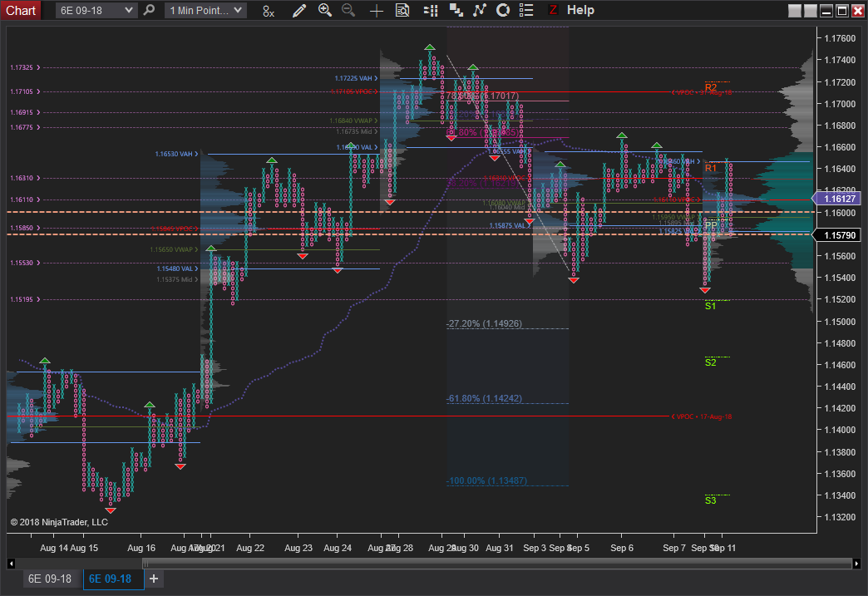Open the Help menu
The height and width of the screenshot is (596, 868).
coord(580,10)
